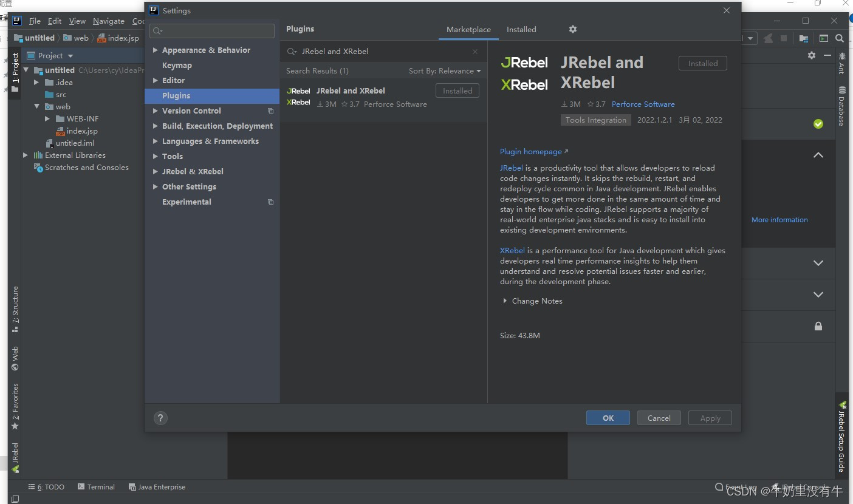Open the 1: Project tool window tab

point(15,73)
